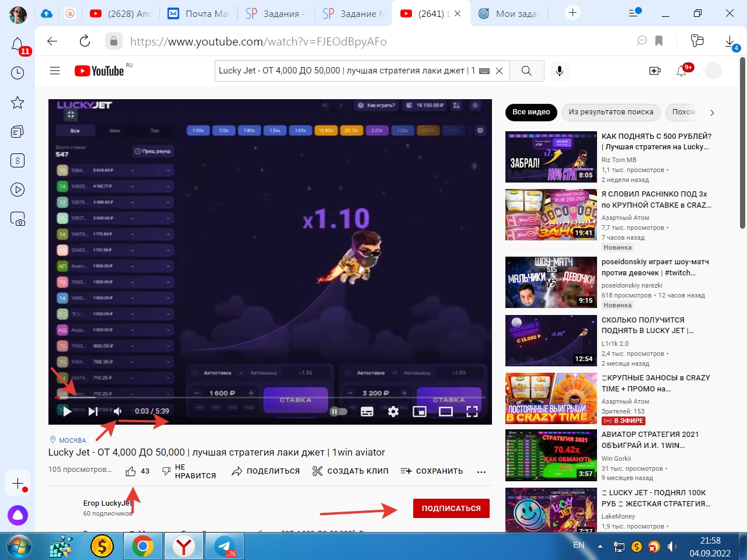The height and width of the screenshot is (560, 747).
Task: Open the СКОЛЬКО ПОЛУЧИТСЯ ПОДНЯТЬ video
Action: [x=551, y=341]
